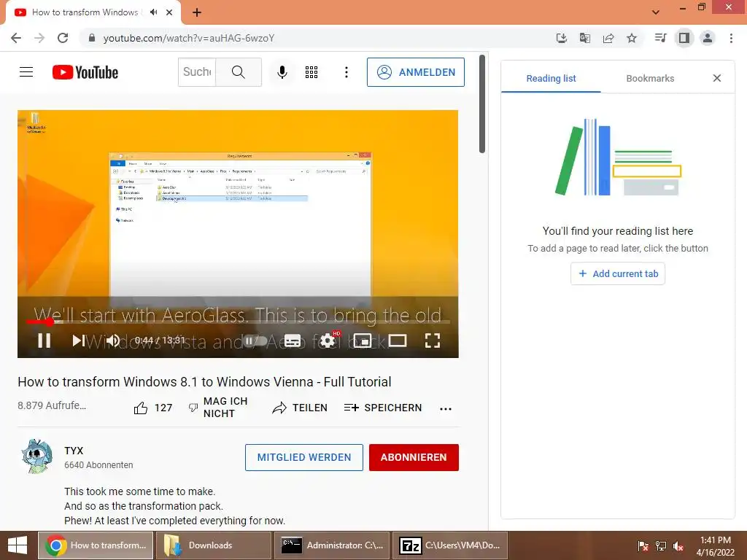Click the YouTube search magnifier button
The width and height of the screenshot is (747, 560).
coord(239,72)
